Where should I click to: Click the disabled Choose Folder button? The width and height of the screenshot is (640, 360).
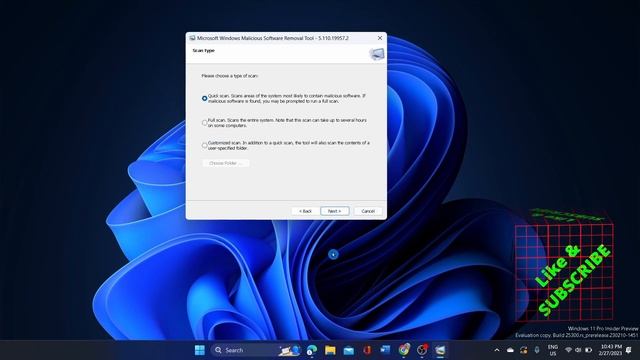click(x=226, y=163)
